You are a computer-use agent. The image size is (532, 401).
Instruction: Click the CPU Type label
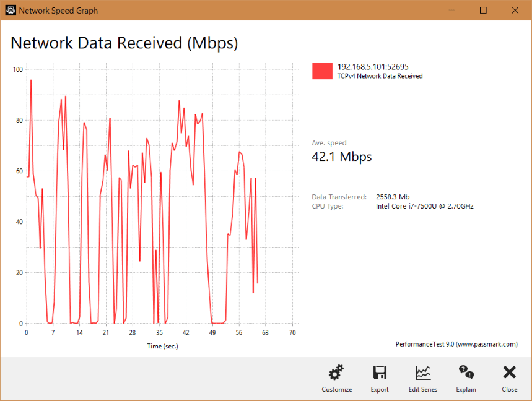pyautogui.click(x=328, y=206)
